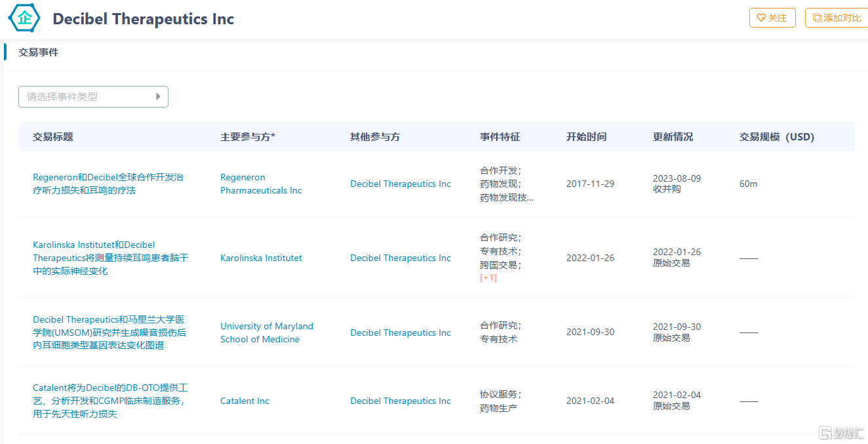Image resolution: width=868 pixels, height=444 pixels.
Task: Click Regeneron Pharmaceuticals Inc participant link
Action: pos(261,184)
